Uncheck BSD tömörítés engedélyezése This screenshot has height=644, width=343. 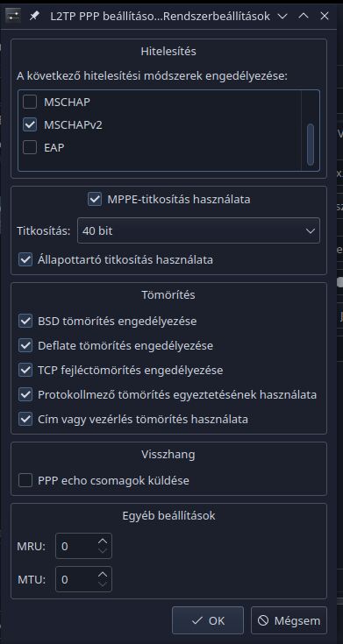(x=25, y=321)
